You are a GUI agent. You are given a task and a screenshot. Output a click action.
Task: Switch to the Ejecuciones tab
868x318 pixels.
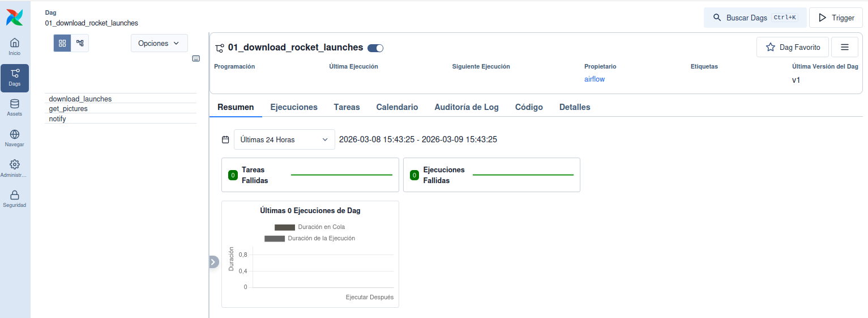[294, 107]
